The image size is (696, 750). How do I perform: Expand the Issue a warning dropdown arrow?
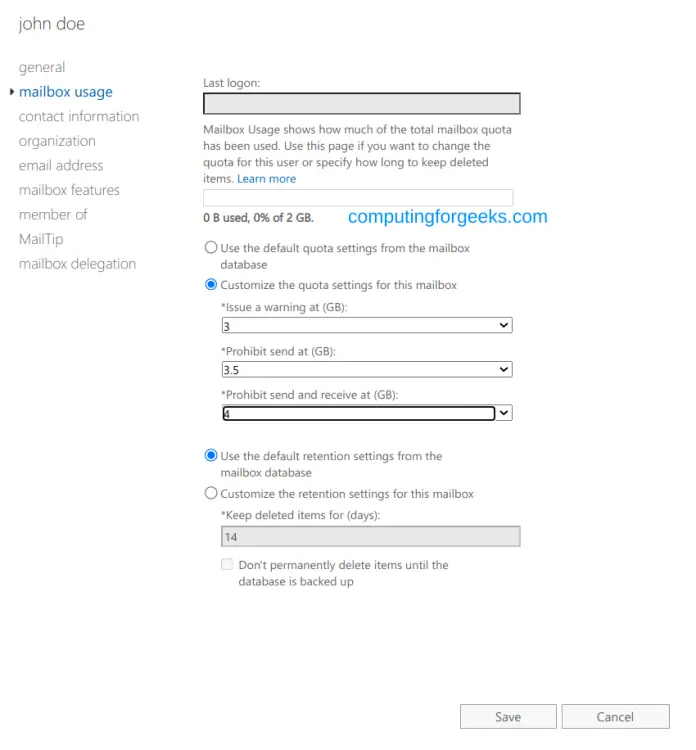click(504, 325)
